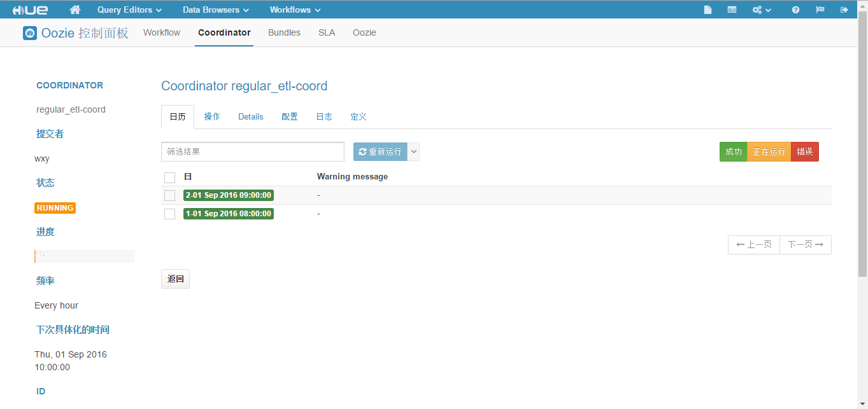Open action 2-01 Sep 2016 09:00:00
868x409 pixels.
[x=229, y=195]
